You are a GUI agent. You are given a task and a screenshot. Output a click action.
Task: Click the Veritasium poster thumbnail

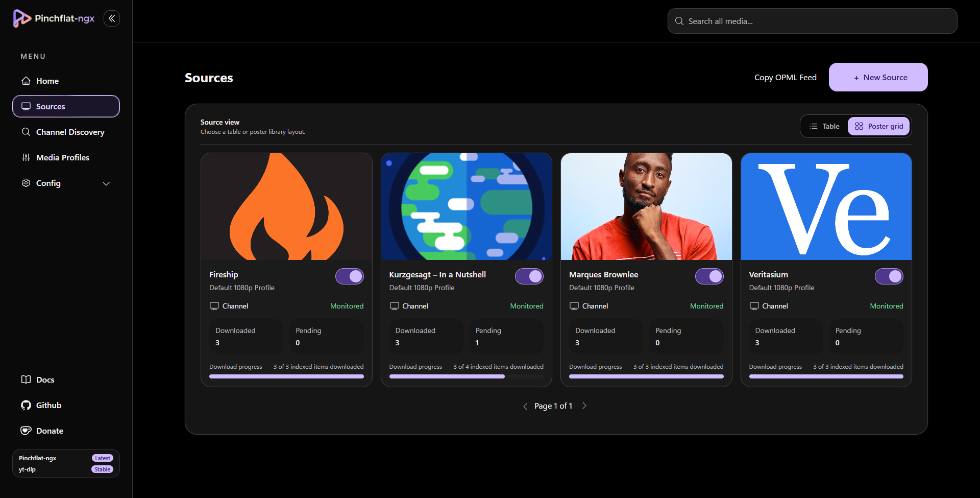coord(826,206)
